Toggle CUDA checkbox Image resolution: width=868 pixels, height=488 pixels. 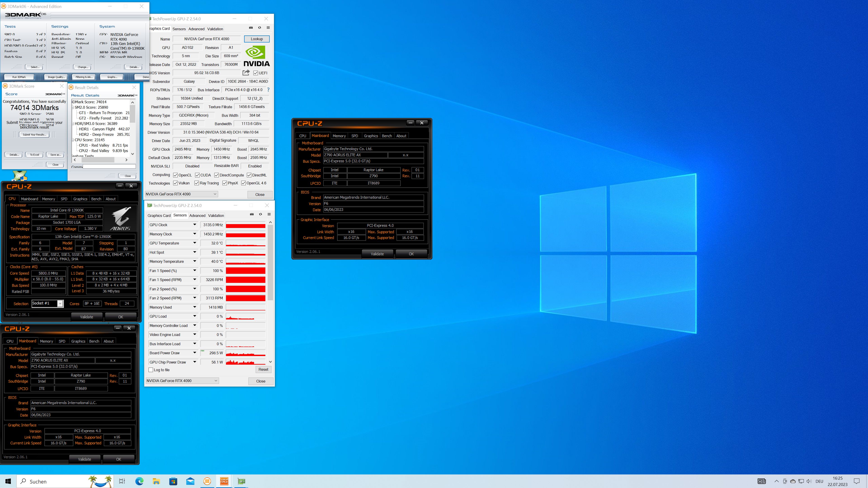click(197, 175)
